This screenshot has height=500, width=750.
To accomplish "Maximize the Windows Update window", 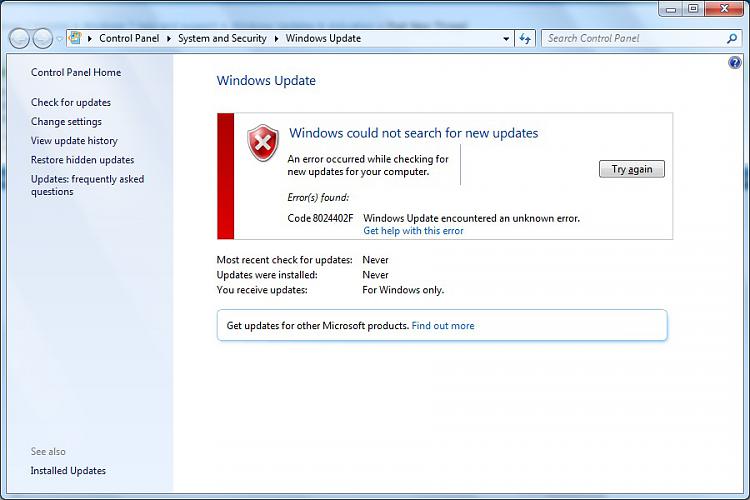I will click(693, 9).
